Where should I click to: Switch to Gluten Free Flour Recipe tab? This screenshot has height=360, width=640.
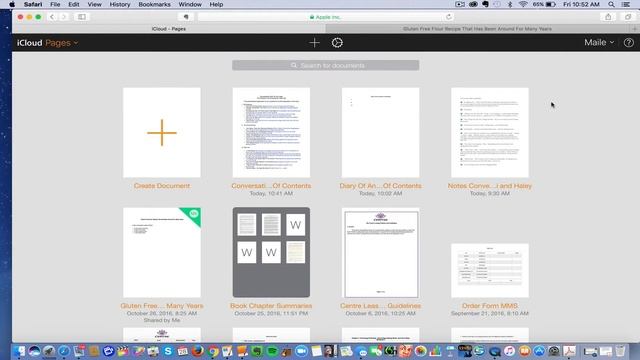click(478, 29)
